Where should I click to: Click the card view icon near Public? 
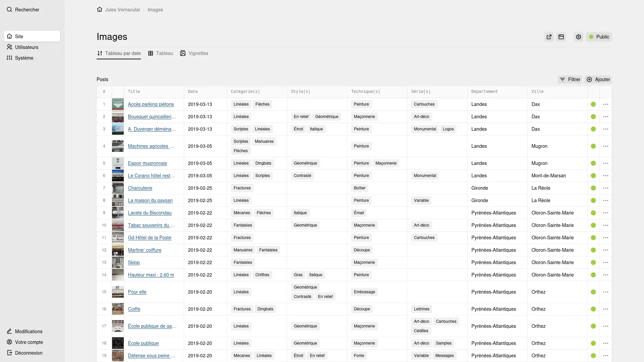click(561, 37)
